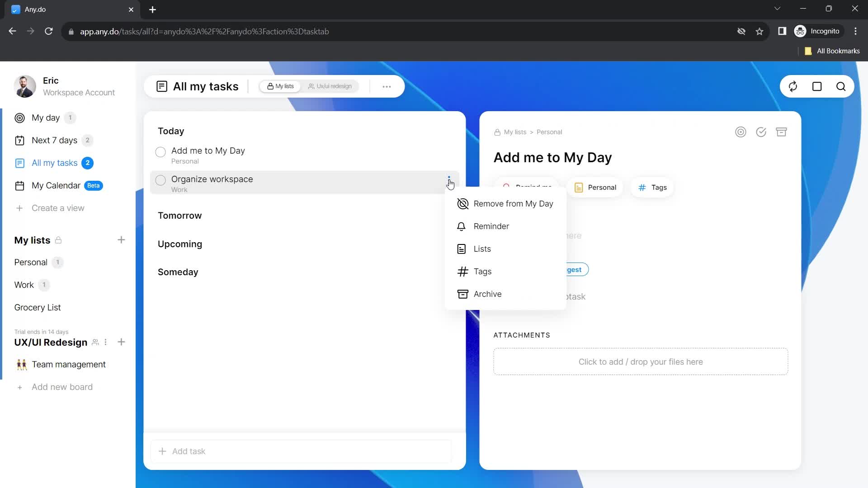This screenshot has width=868, height=488.
Task: Expand Work list in sidebar
Action: point(24,285)
